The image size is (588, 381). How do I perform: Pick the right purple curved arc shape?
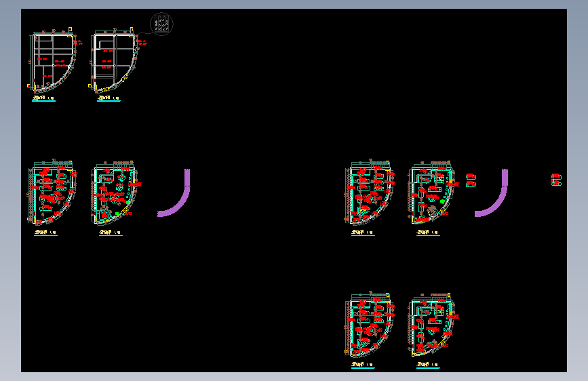point(492,193)
